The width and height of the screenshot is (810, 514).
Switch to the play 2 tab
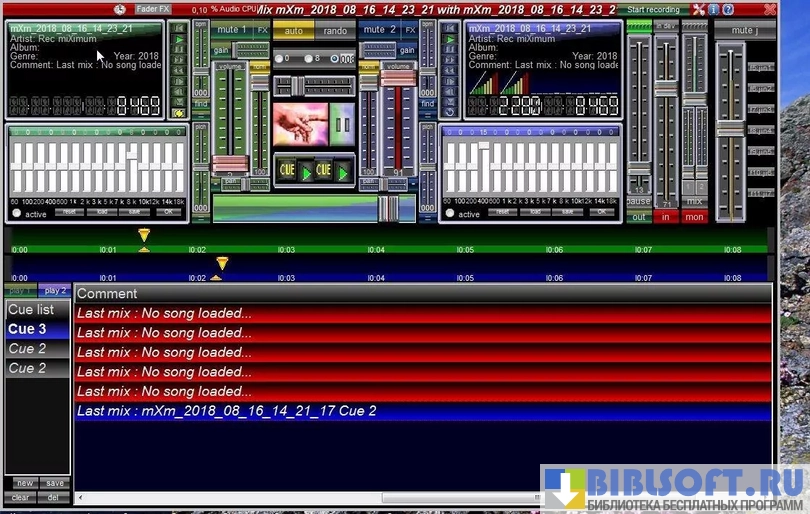point(55,291)
